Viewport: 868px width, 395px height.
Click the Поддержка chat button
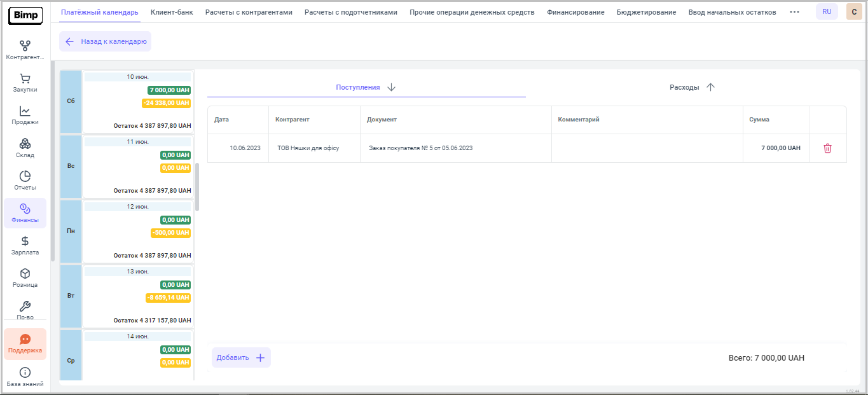click(x=25, y=344)
